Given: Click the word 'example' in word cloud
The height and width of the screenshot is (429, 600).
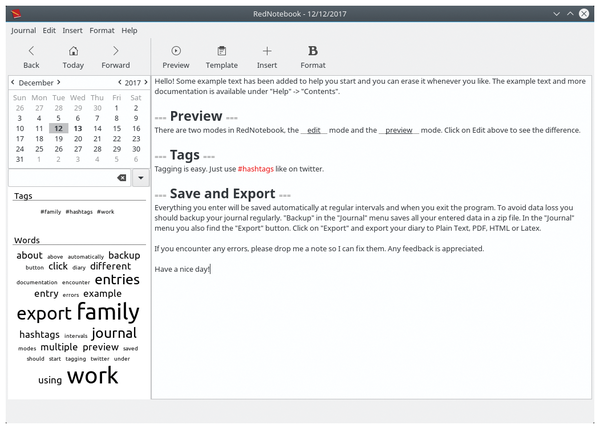Looking at the screenshot, I should (103, 294).
